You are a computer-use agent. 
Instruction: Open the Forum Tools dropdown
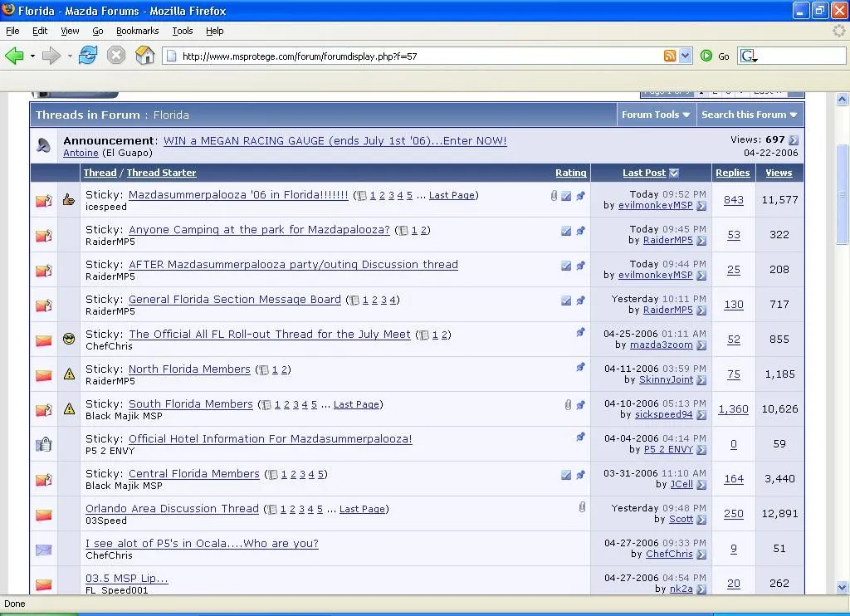tap(656, 115)
